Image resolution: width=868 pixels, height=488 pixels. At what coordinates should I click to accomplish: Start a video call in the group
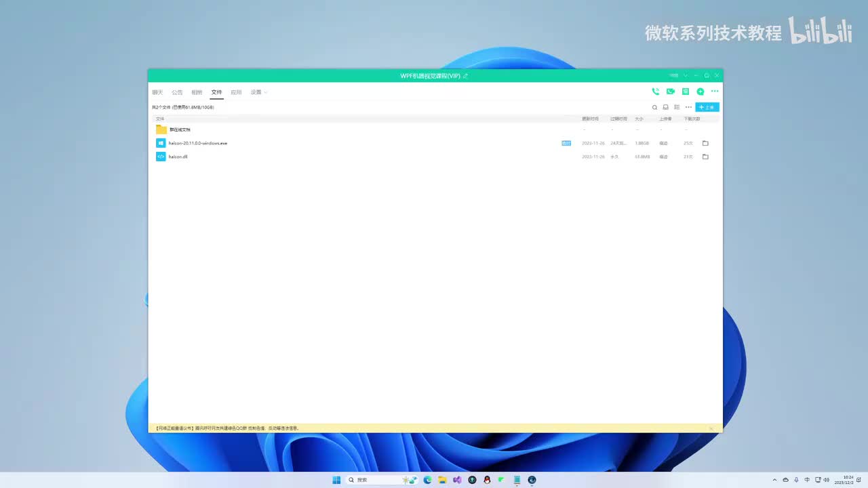[671, 91]
